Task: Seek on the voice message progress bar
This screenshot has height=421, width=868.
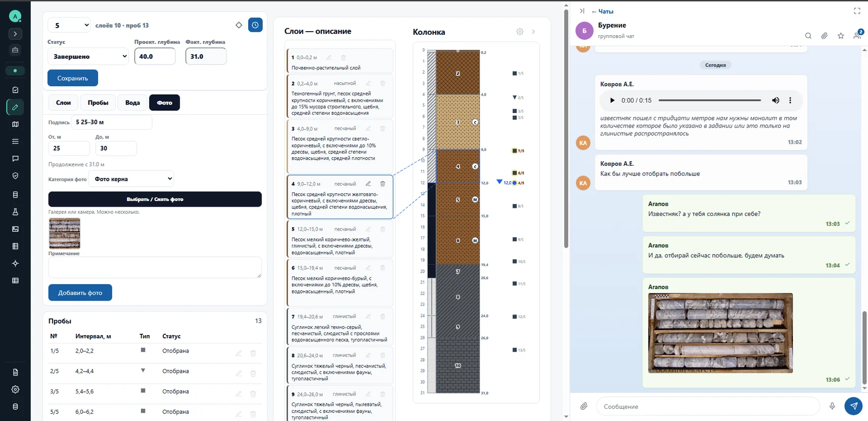Action: [710, 101]
